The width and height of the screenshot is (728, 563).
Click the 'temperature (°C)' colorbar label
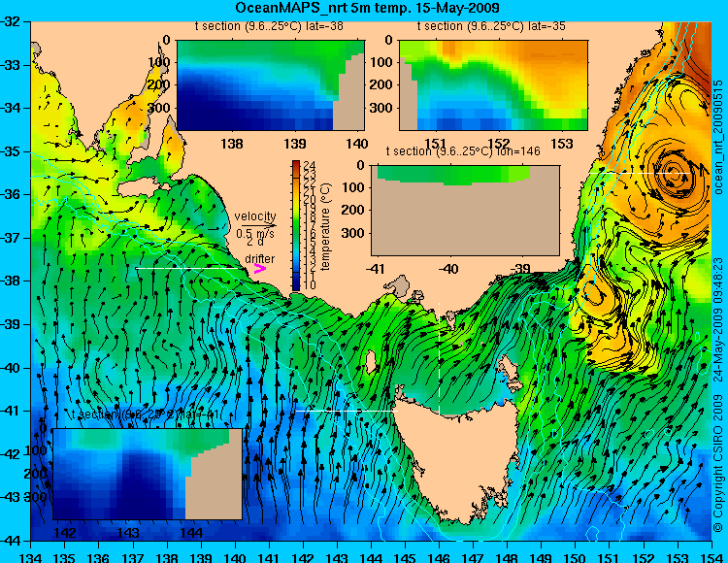[325, 226]
